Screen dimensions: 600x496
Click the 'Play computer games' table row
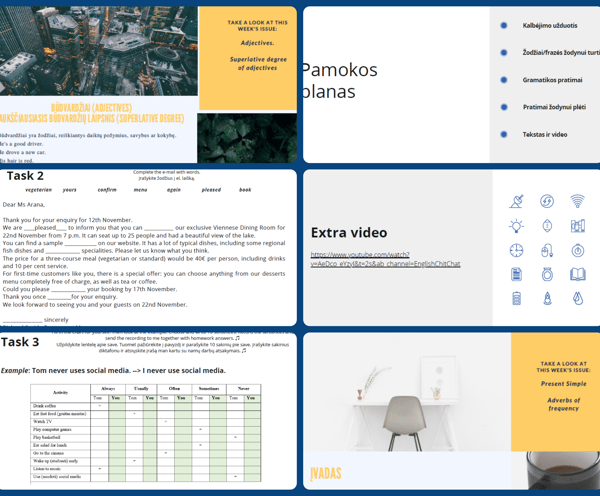point(146,430)
